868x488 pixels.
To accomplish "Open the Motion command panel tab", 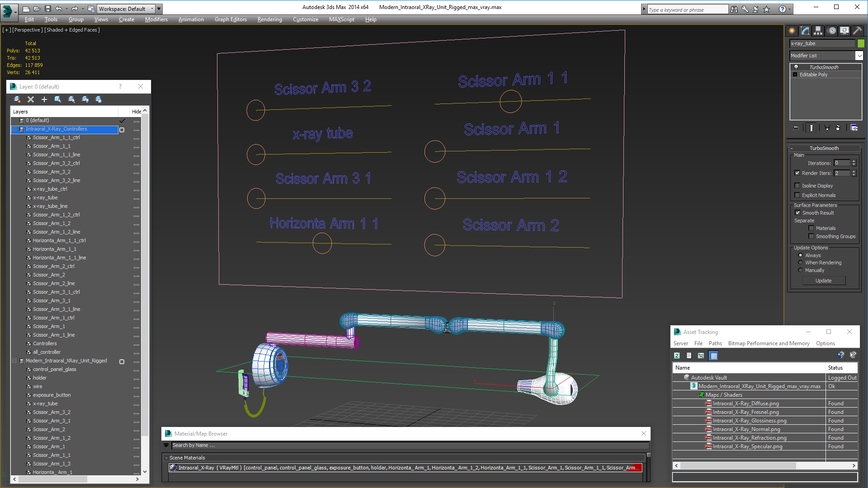I will [x=832, y=31].
